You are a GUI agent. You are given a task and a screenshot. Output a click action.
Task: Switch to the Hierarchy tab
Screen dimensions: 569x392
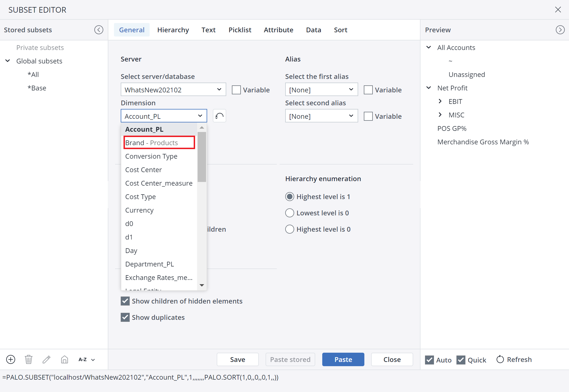(x=173, y=30)
